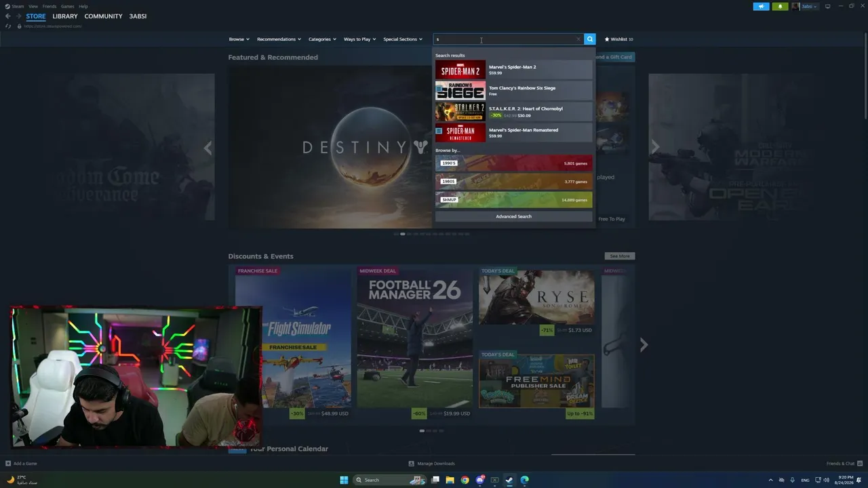This screenshot has width=868, height=488.
Task: Click the Windows taskbar Search box
Action: 389,480
